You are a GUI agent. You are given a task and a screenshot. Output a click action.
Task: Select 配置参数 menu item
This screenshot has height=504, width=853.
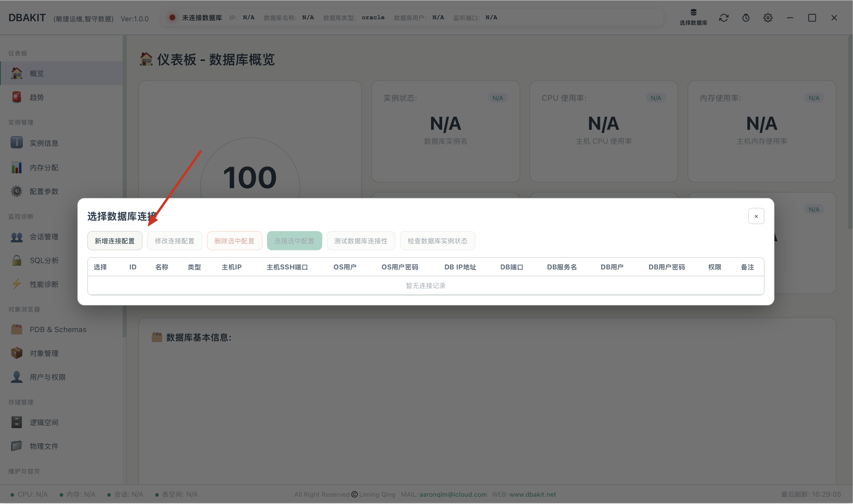[x=61, y=191]
